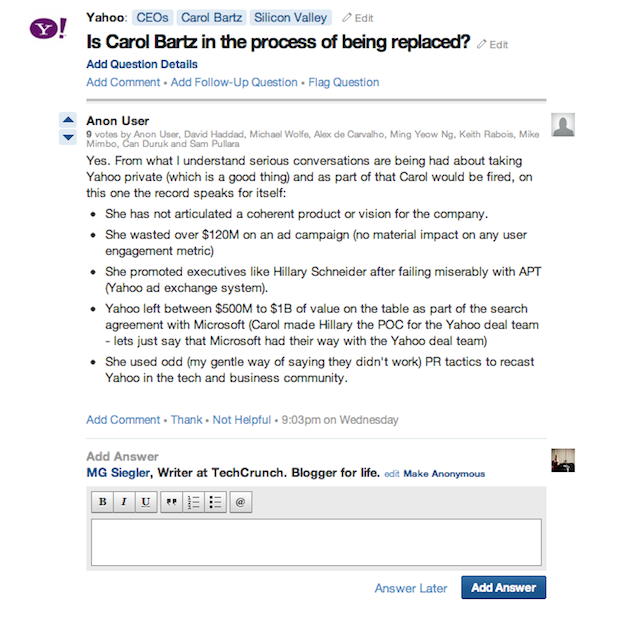Downvote the Anon User answer
This screenshot has width=630, height=622.
68,136
